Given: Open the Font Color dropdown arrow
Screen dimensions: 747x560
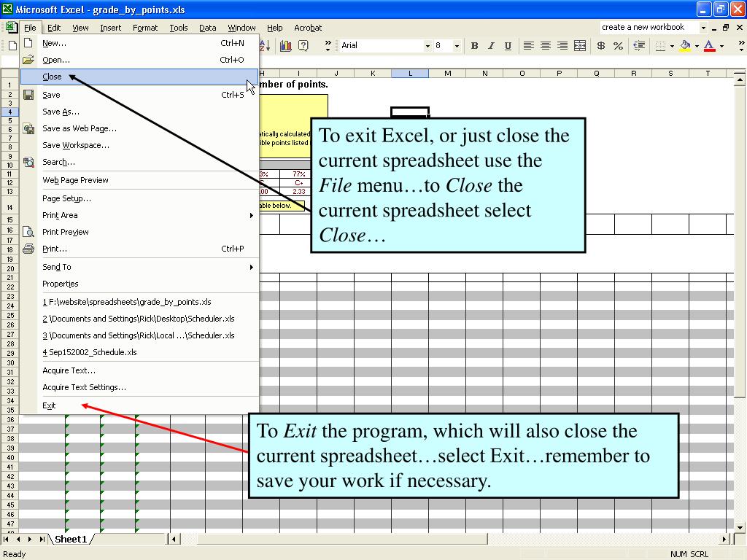Looking at the screenshot, I should [x=721, y=46].
